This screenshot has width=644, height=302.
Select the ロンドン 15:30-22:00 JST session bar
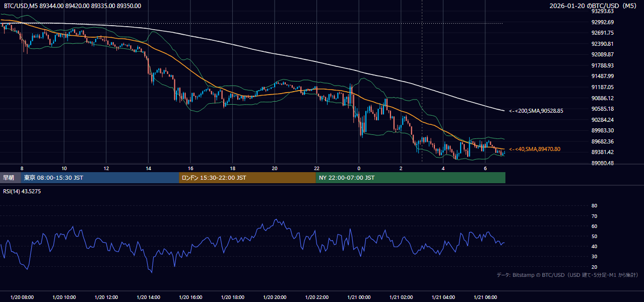click(247, 178)
